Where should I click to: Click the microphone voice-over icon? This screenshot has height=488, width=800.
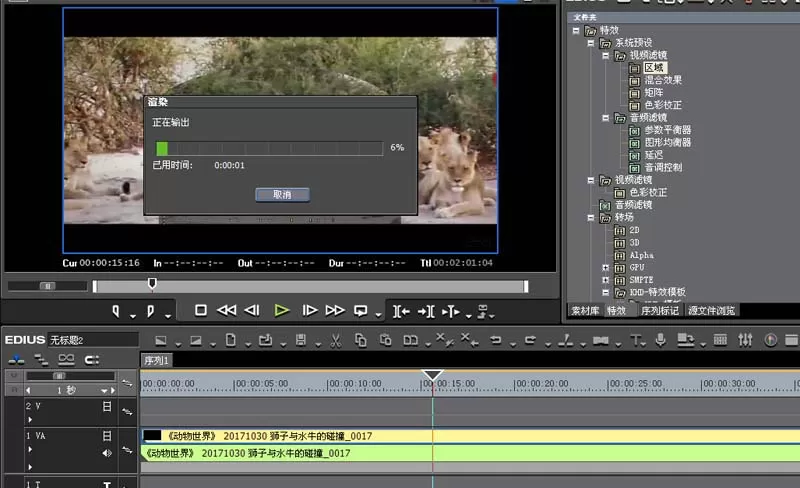pyautogui.click(x=660, y=340)
